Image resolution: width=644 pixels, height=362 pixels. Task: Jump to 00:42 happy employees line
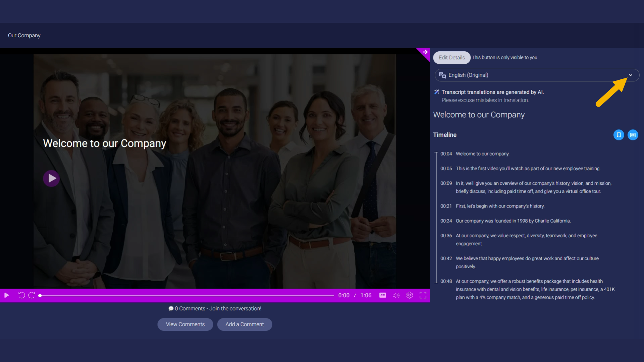(x=520, y=262)
